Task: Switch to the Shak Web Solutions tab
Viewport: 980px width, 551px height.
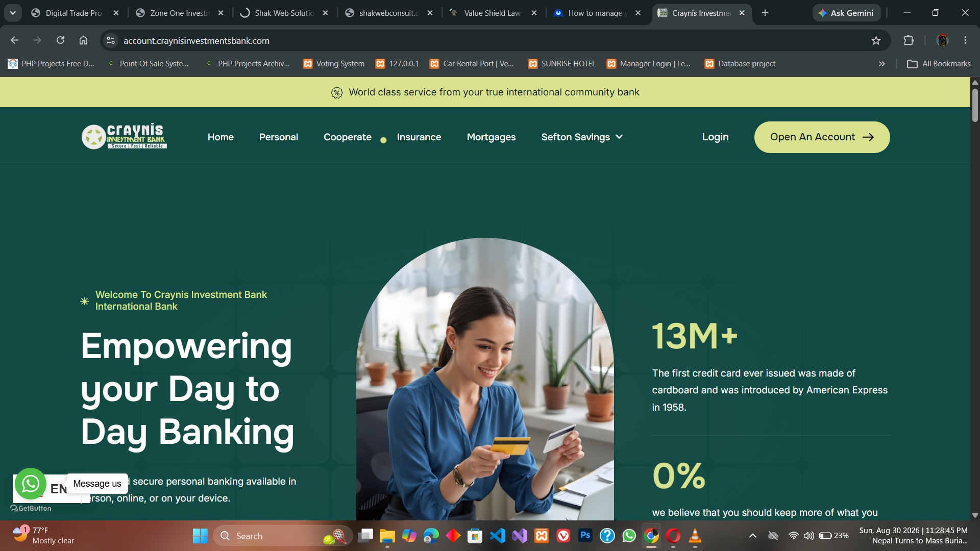Action: 284,13
